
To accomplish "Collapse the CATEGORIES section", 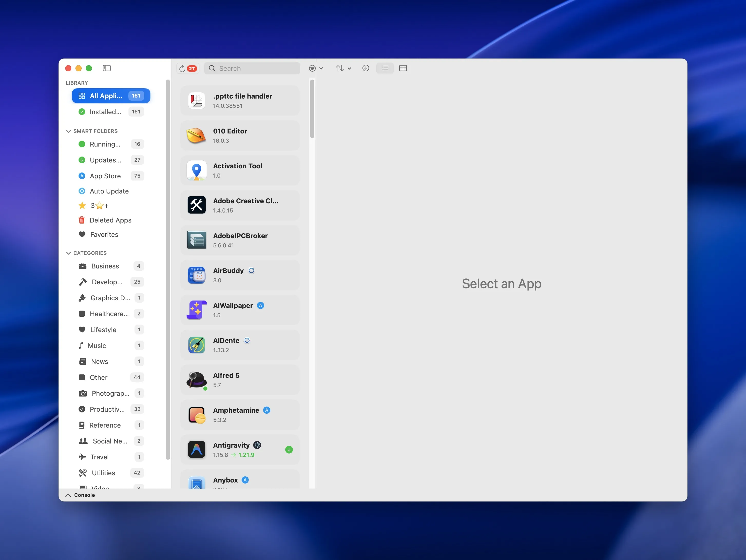I will 69,253.
